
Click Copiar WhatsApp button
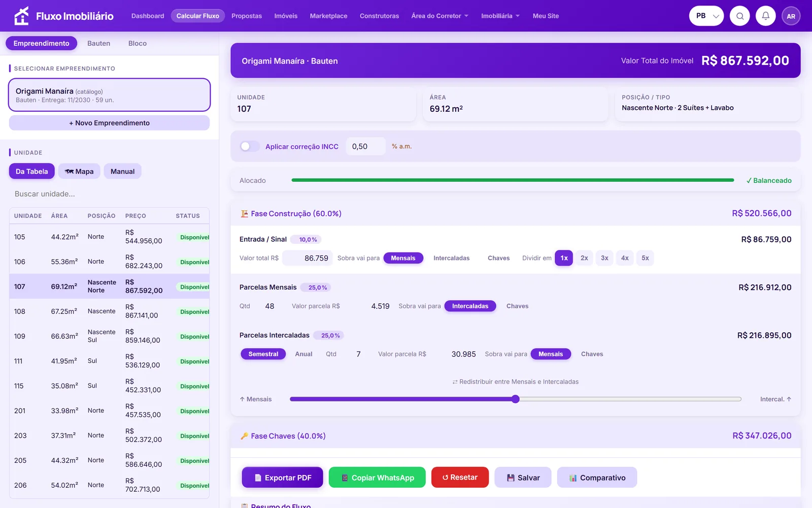(x=377, y=478)
